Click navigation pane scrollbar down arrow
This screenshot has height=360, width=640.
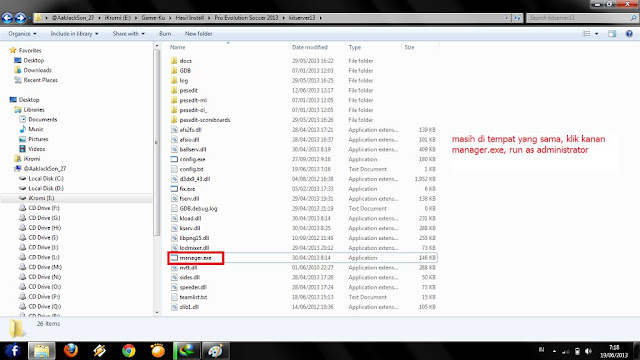pyautogui.click(x=157, y=312)
